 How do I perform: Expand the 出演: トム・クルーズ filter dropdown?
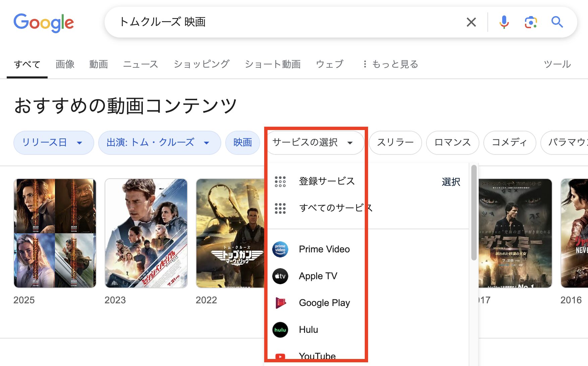160,143
